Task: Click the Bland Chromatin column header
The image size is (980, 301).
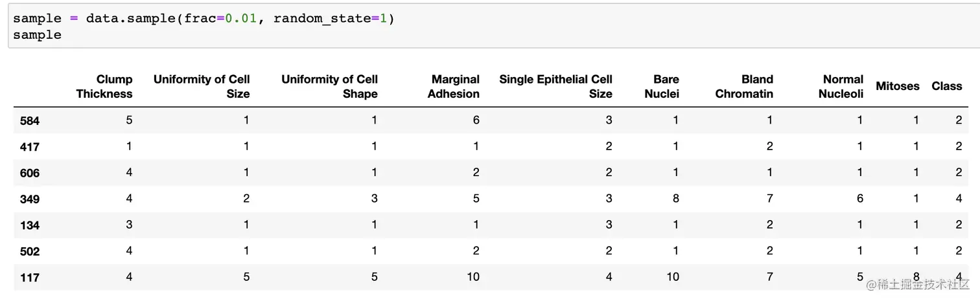Action: click(x=744, y=86)
